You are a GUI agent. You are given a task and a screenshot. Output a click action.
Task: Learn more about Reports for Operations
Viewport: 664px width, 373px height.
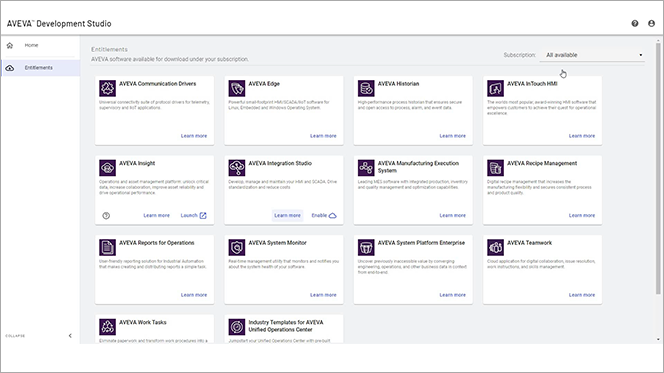194,295
